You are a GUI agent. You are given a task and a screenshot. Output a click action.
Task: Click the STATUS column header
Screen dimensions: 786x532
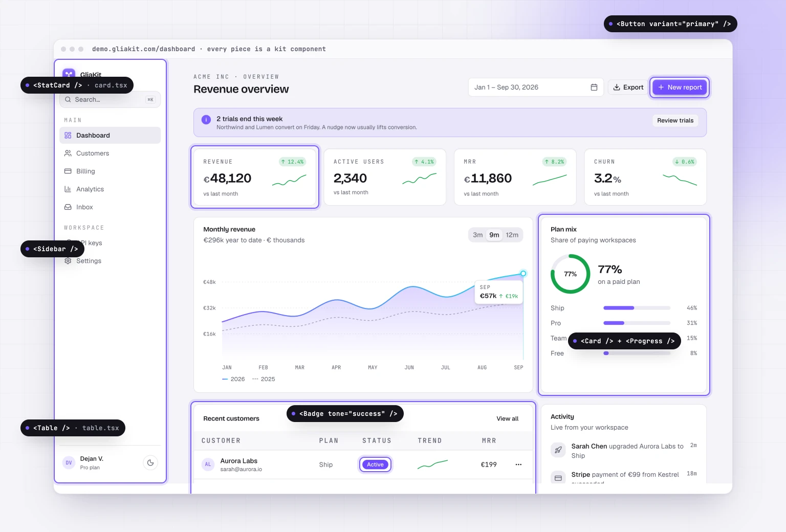(x=377, y=441)
